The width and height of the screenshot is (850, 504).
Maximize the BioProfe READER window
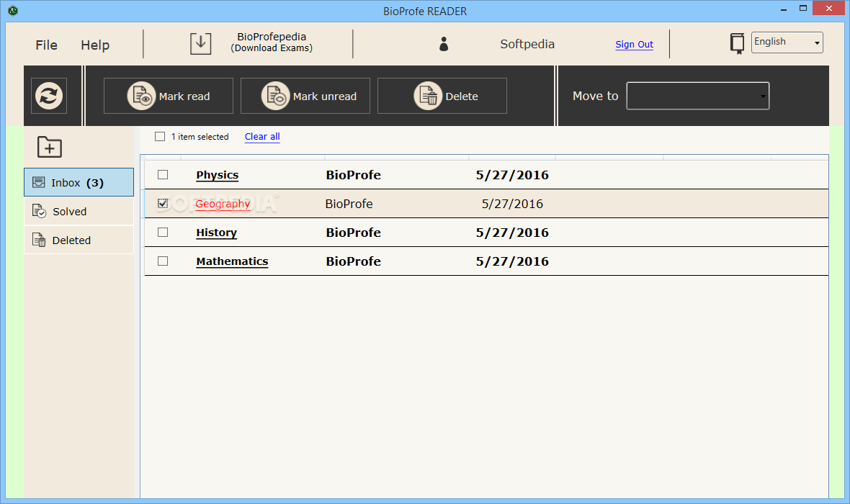coord(803,8)
